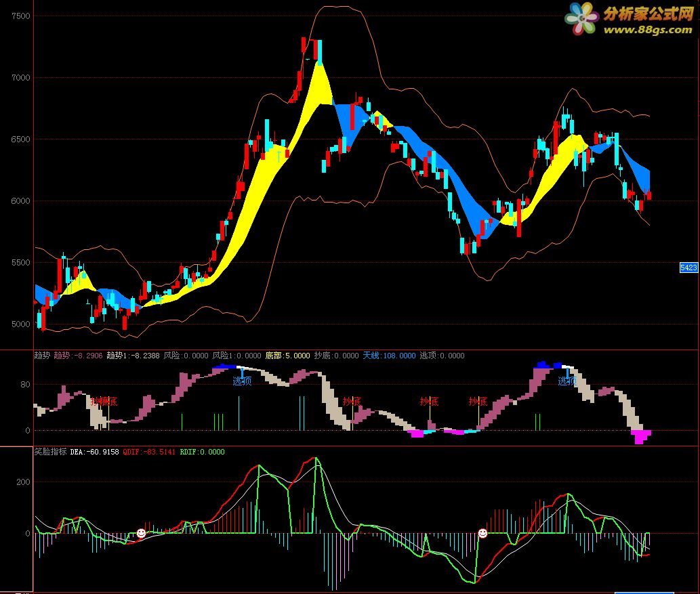700x594 pixels.
Task: Select the first smiley face signal marker
Action: coord(141,533)
